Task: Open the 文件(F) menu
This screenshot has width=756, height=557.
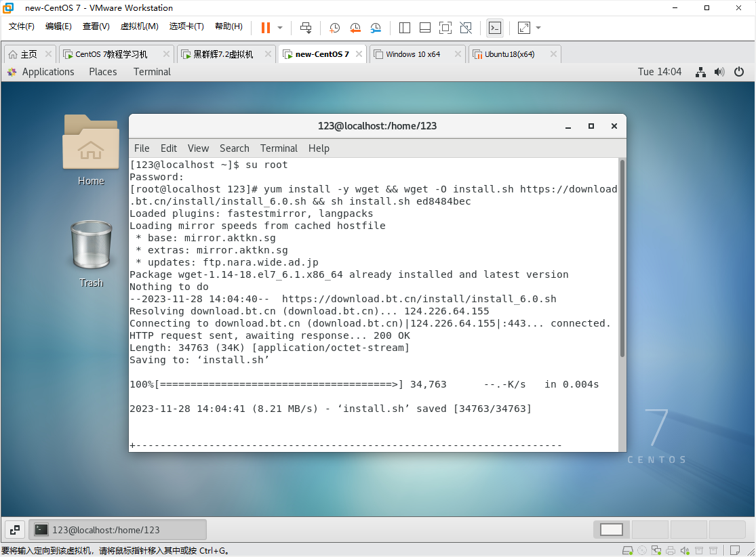Action: pyautogui.click(x=21, y=26)
